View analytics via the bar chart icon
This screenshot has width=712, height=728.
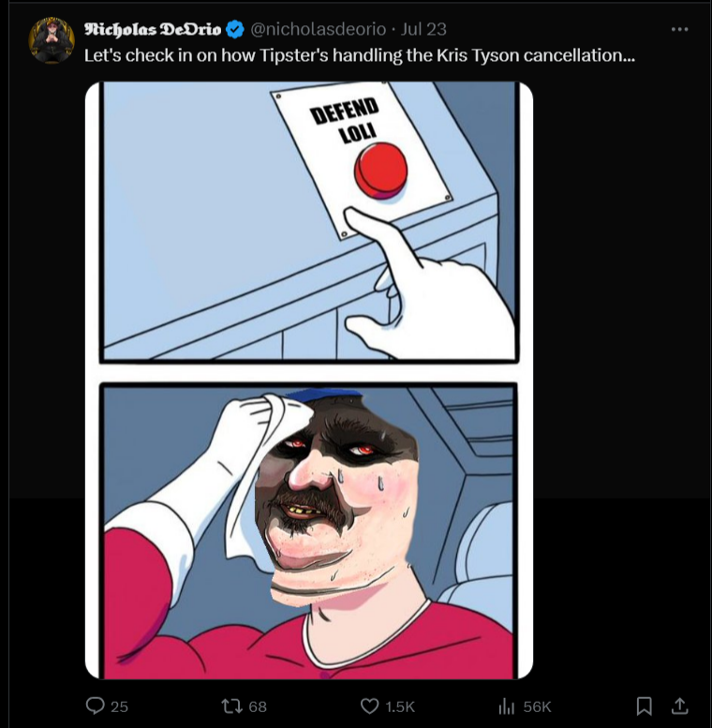pos(507,706)
